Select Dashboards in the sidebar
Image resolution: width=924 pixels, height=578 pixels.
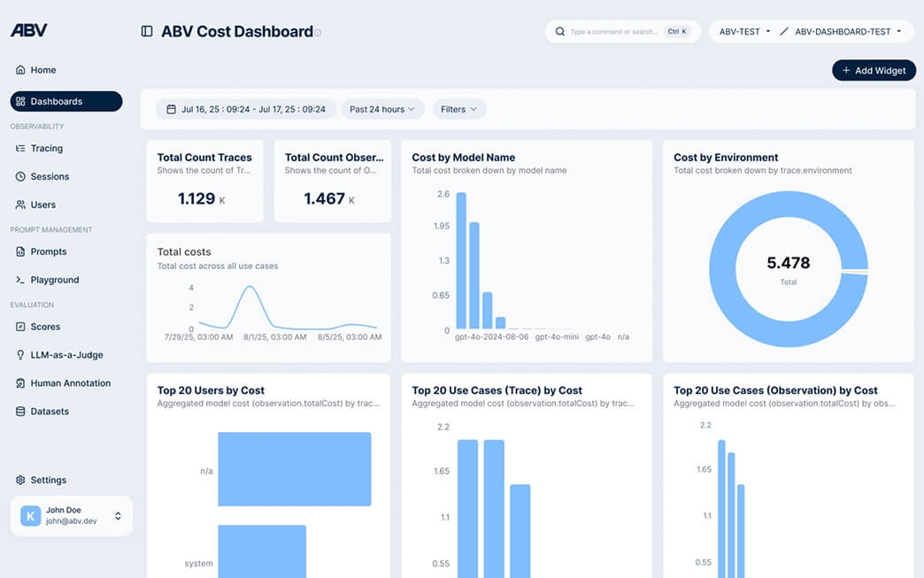[66, 101]
